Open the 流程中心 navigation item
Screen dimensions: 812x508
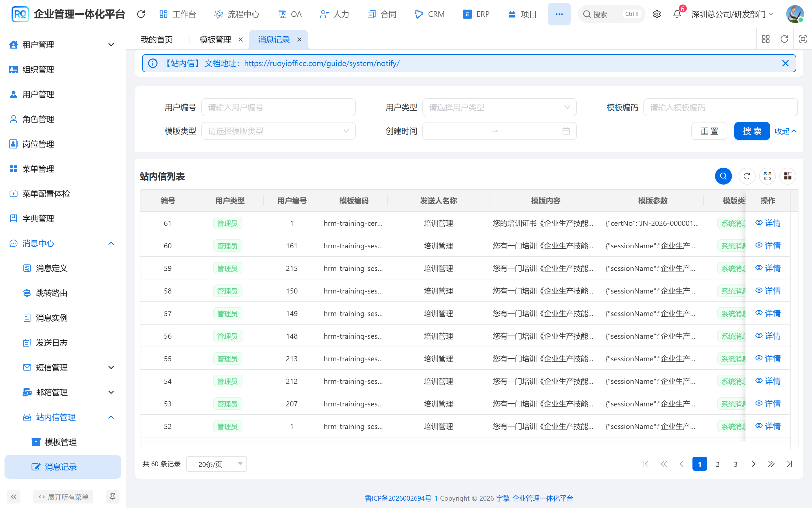pyautogui.click(x=237, y=14)
